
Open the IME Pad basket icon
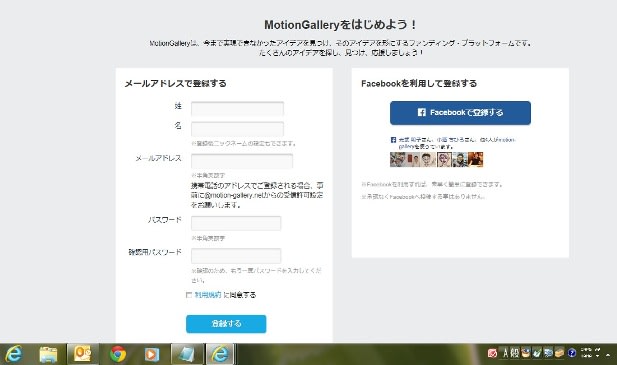coord(526,353)
